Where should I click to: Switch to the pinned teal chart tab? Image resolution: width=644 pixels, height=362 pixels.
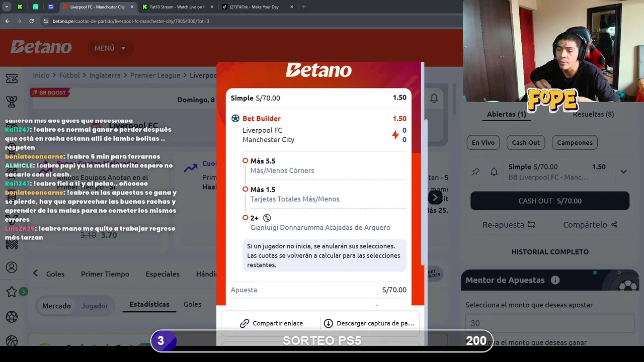coord(35,7)
